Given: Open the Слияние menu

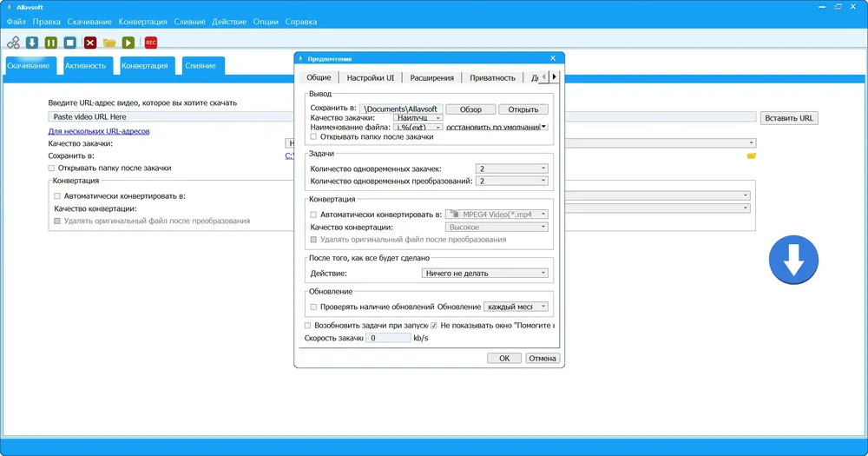Looking at the screenshot, I should [x=189, y=22].
